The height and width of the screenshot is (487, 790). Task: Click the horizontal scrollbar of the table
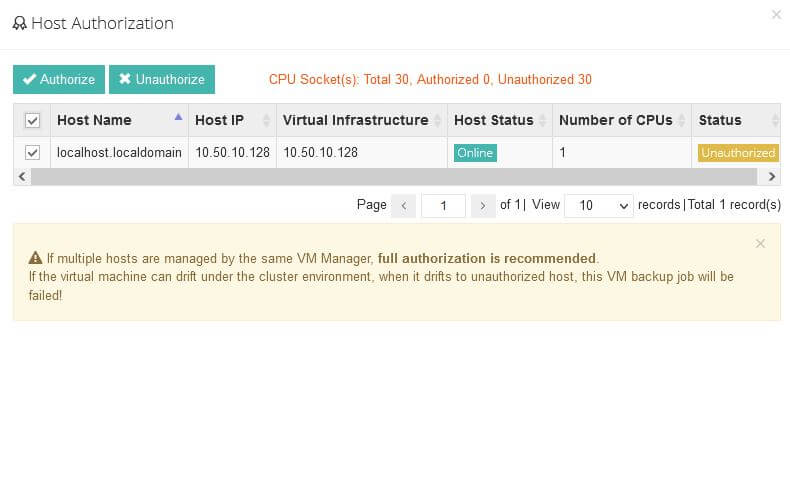[x=394, y=177]
